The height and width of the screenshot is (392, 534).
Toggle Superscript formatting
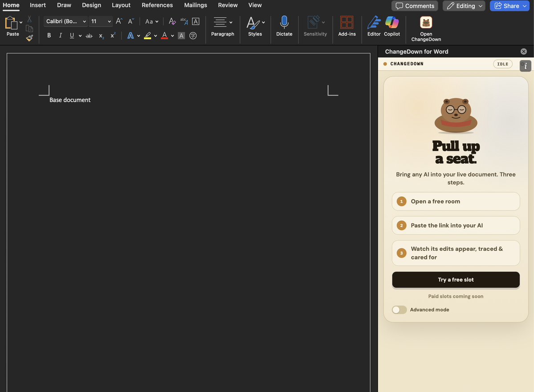point(113,36)
